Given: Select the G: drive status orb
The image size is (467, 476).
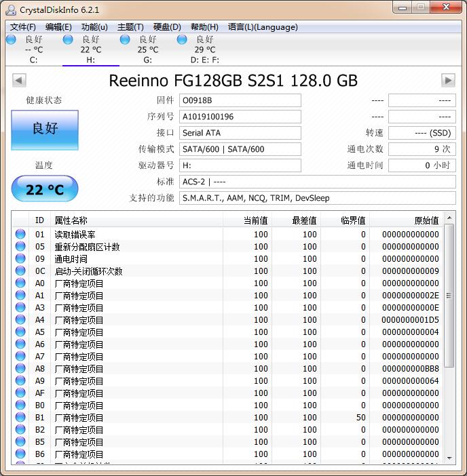Looking at the screenshot, I should pyautogui.click(x=125, y=40).
